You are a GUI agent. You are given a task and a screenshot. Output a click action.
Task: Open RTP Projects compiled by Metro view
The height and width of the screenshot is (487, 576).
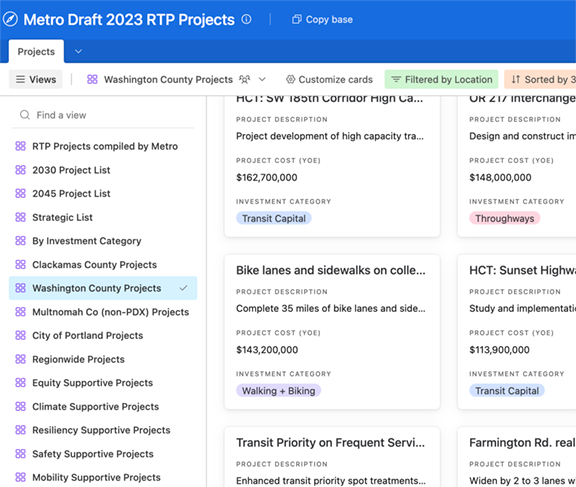click(105, 146)
